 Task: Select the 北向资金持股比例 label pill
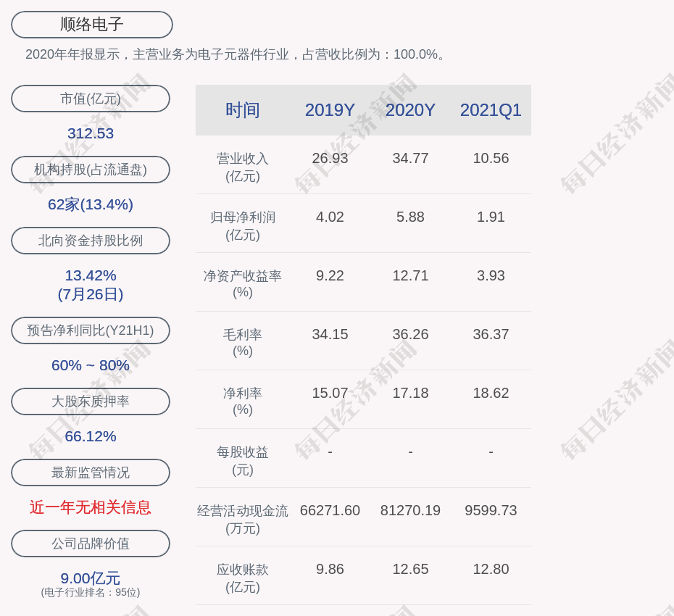(91, 241)
